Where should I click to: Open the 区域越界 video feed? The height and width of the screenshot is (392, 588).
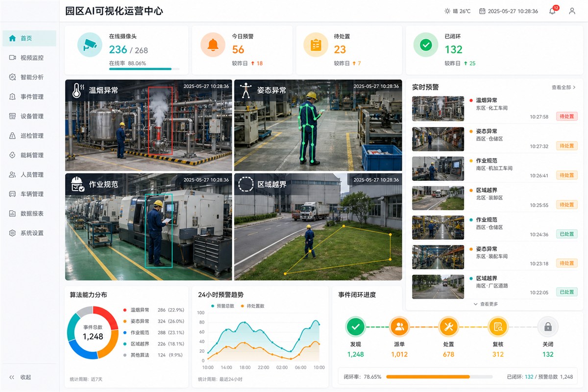(x=318, y=226)
